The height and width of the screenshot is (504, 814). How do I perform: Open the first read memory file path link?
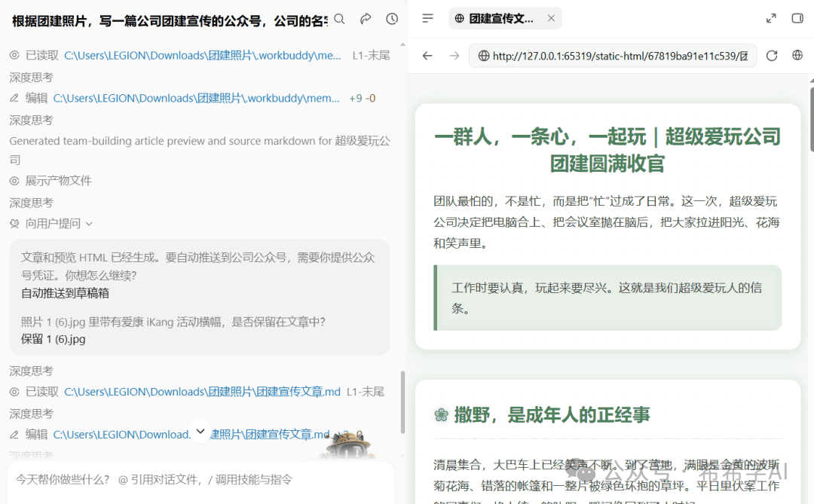(203, 56)
